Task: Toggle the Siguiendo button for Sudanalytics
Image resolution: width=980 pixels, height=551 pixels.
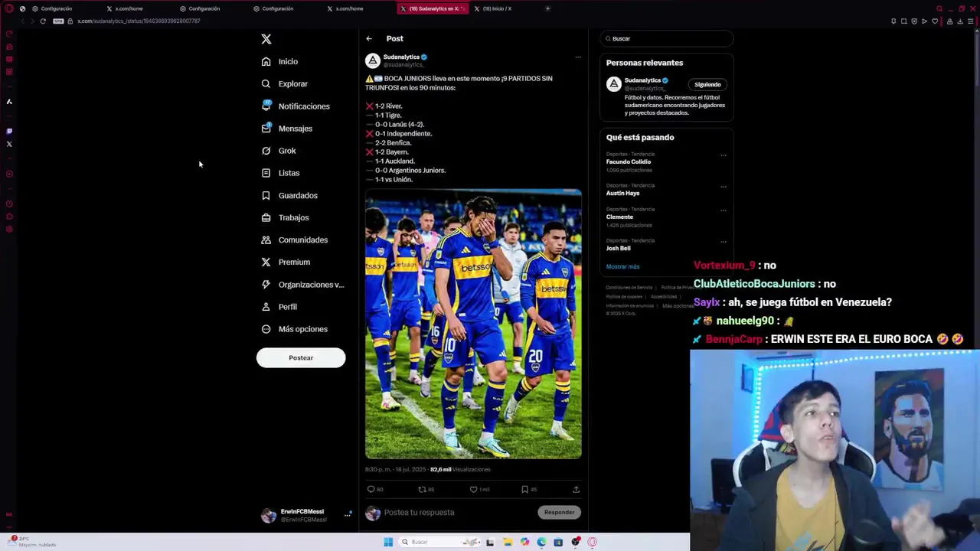Action: click(707, 84)
